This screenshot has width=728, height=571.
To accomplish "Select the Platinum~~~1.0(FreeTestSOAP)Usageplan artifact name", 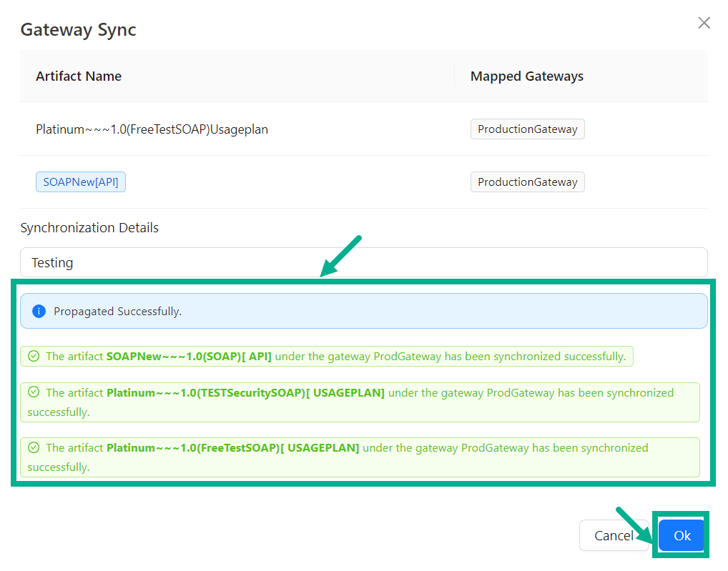I will (x=152, y=129).
